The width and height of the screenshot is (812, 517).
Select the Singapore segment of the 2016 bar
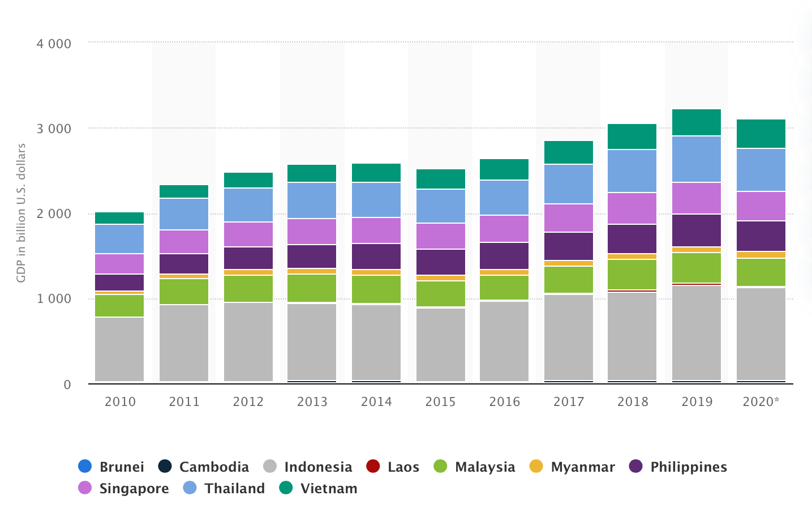click(x=504, y=229)
